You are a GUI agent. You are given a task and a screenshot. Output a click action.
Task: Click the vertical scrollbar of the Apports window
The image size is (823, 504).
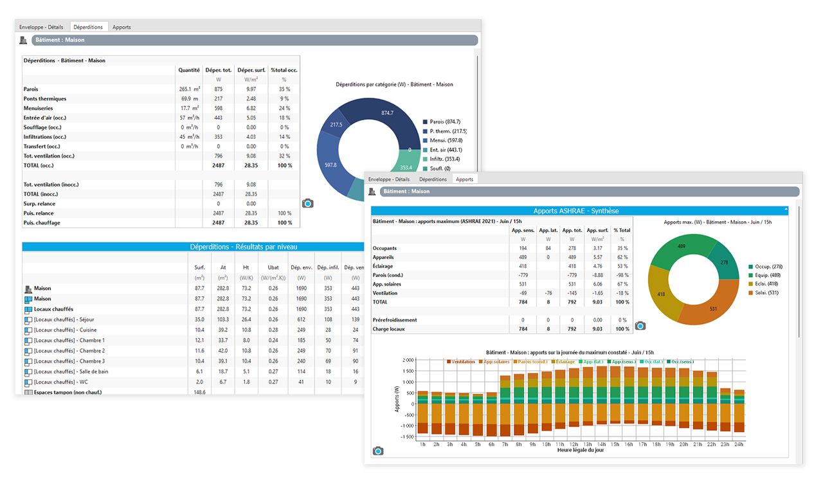pyautogui.click(x=799, y=270)
